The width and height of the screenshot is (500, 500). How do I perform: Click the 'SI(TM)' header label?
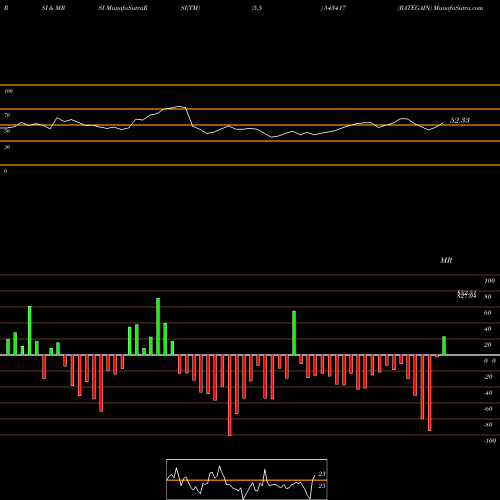coord(190,8)
